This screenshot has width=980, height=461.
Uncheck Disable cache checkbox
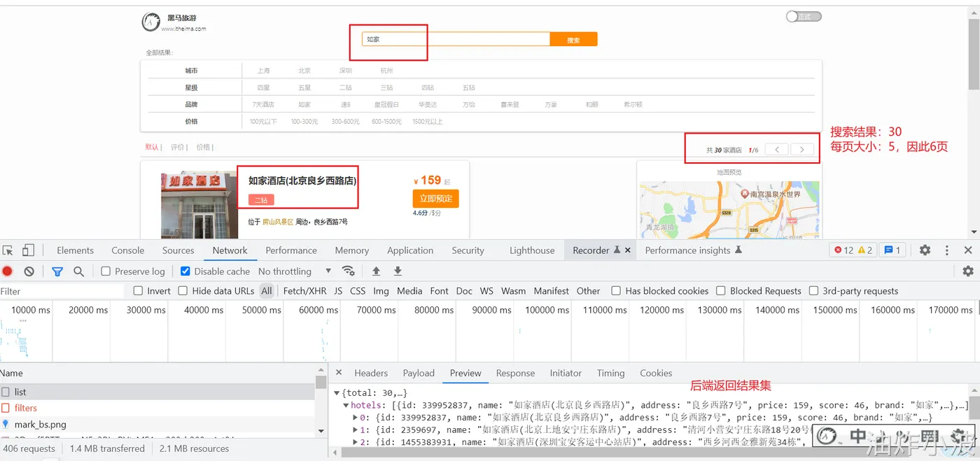[x=185, y=271]
